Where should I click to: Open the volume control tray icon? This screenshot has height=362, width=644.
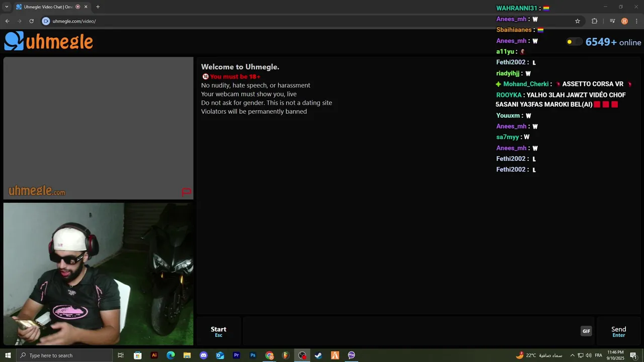(x=589, y=355)
